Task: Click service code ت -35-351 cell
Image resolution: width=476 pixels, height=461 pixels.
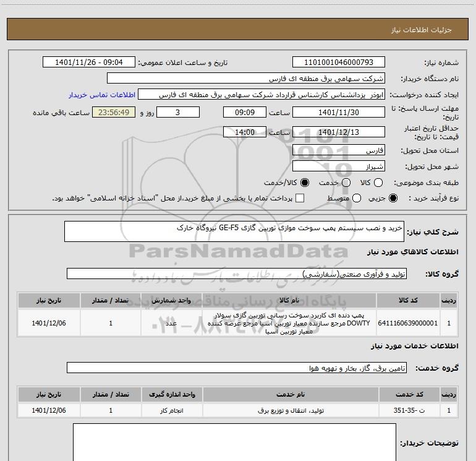Action: (409, 410)
